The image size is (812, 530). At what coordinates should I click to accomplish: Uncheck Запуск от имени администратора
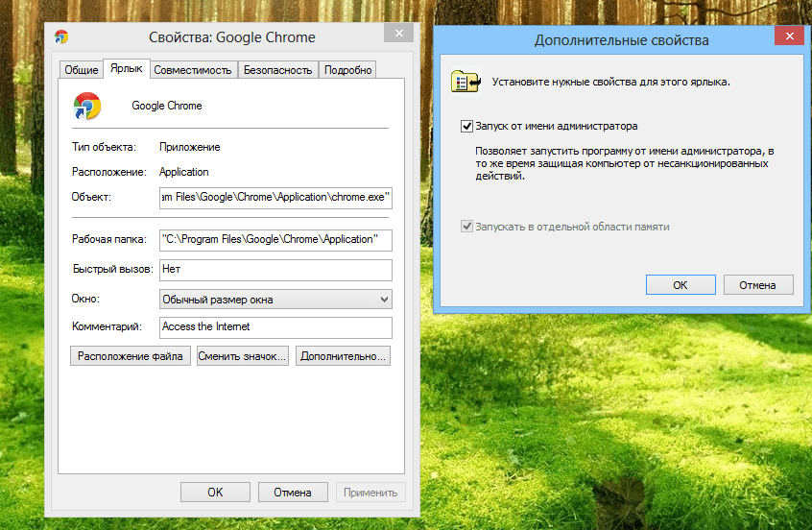(467, 126)
